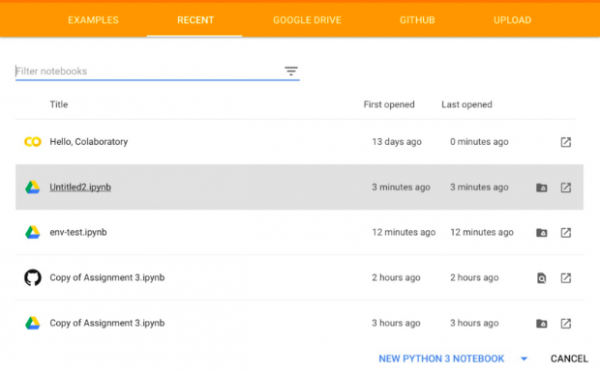Click first-opened '3 minutes ago' for Untitled2.ipynb
Image resolution: width=600 pixels, height=373 pixels.
coord(401,187)
